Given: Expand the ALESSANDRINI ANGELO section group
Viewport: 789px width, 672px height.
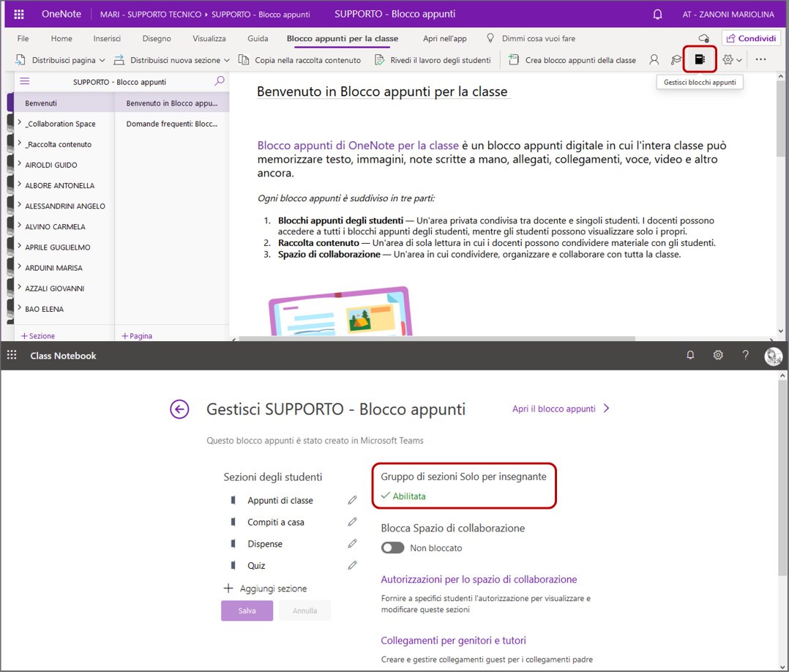Looking at the screenshot, I should pos(19,206).
